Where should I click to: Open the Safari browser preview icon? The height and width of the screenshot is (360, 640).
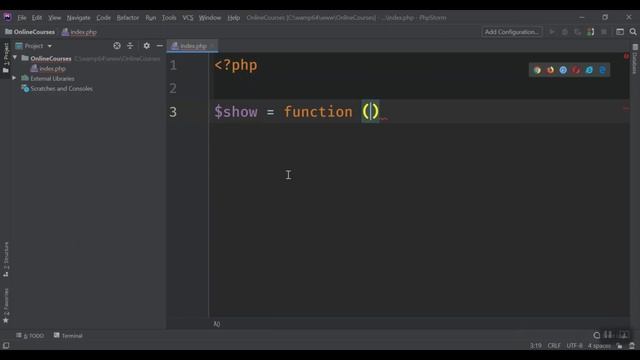[563, 70]
